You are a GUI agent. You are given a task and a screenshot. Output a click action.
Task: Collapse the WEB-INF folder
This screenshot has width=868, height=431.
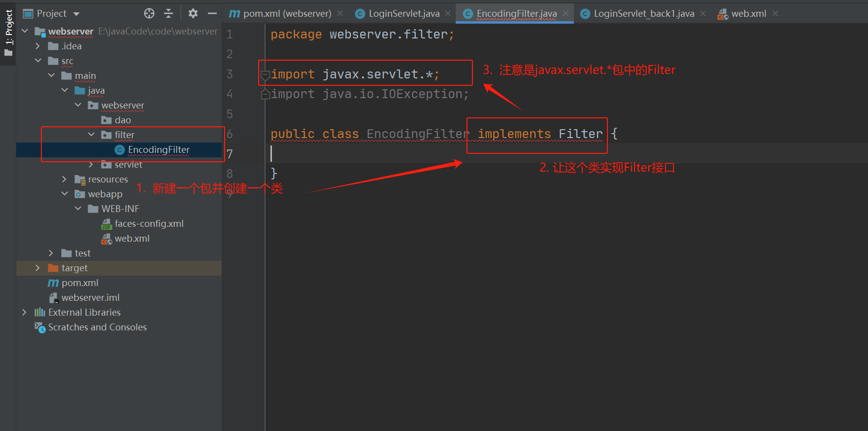78,209
